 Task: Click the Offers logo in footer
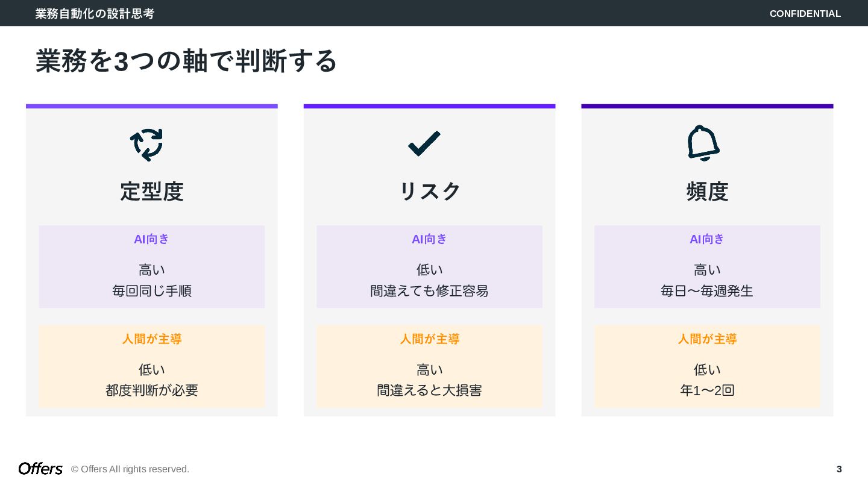tap(40, 469)
